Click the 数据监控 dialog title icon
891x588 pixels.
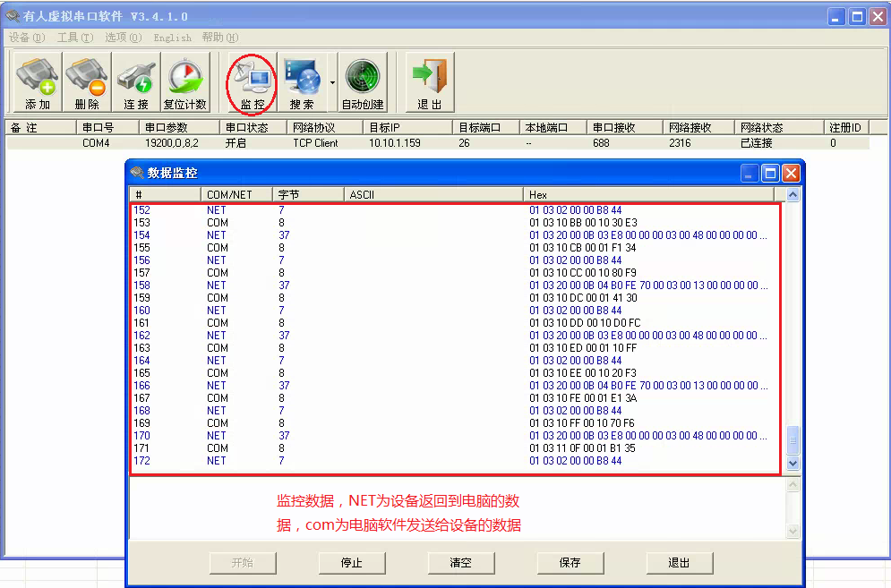pos(137,173)
